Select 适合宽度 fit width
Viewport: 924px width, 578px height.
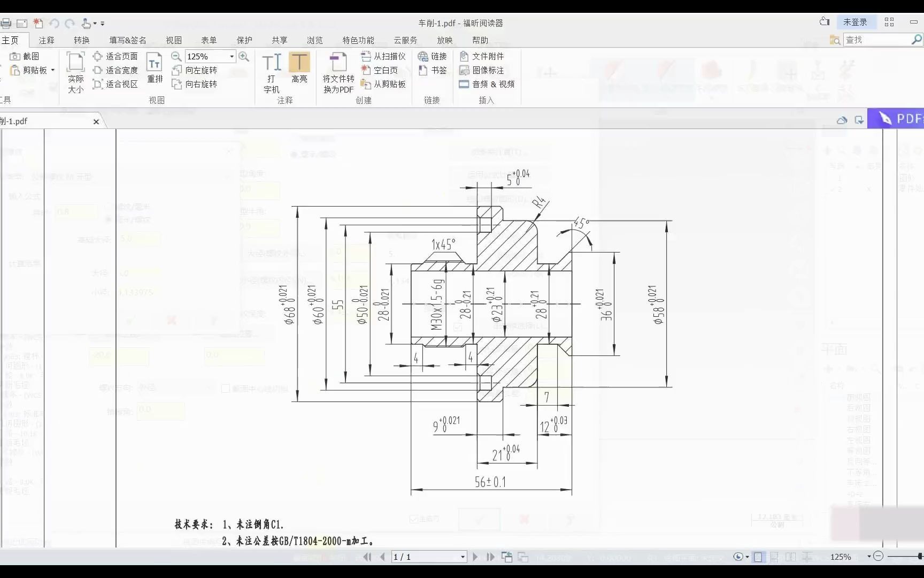click(115, 70)
